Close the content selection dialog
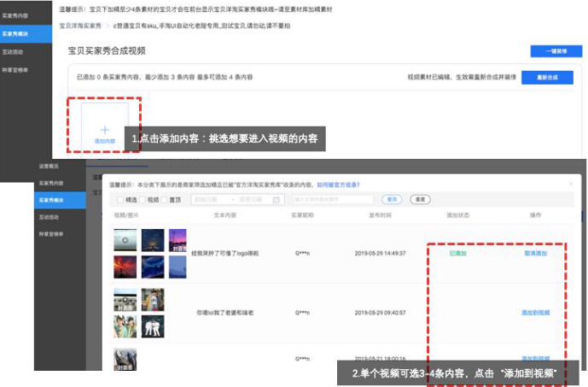The height and width of the screenshot is (387, 588). tap(569, 183)
